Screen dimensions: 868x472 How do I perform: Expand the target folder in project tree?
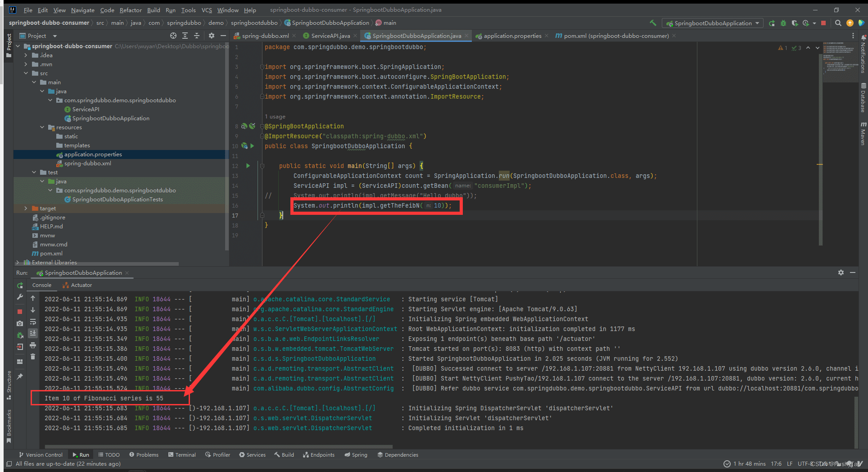(26, 209)
